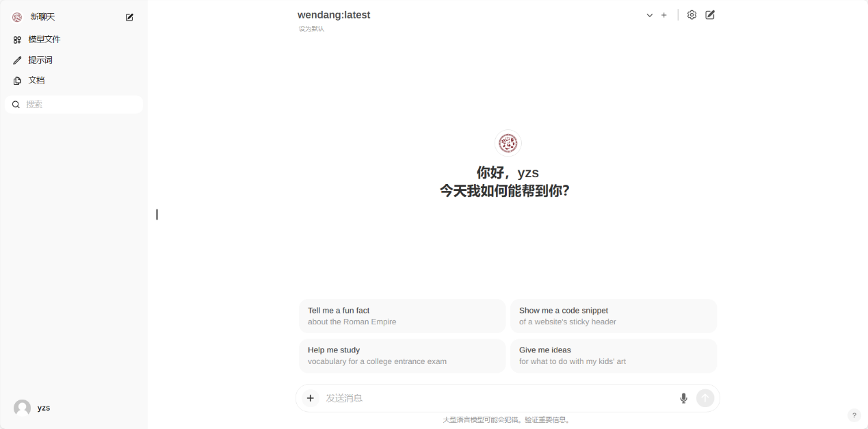868x429 pixels.
Task: Focus the 发送消息 message input
Action: 499,398
